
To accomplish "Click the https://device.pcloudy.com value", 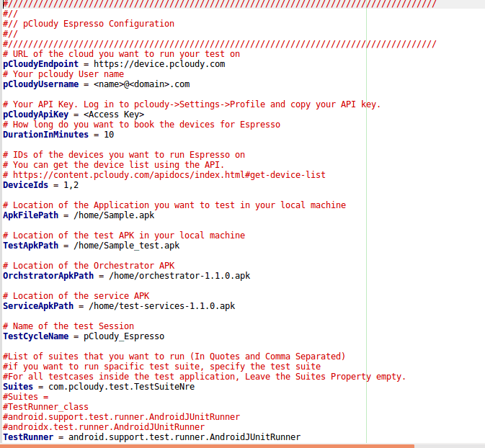I will 159,64.
